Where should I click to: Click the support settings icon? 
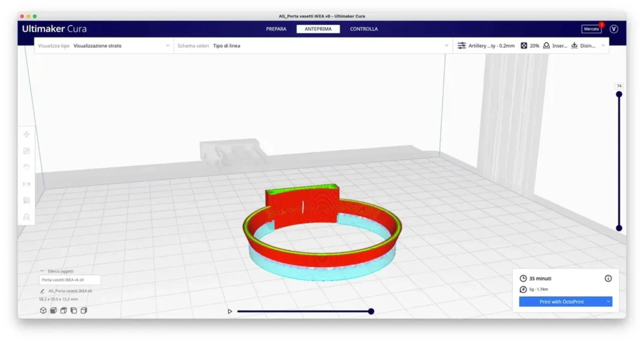coord(546,46)
